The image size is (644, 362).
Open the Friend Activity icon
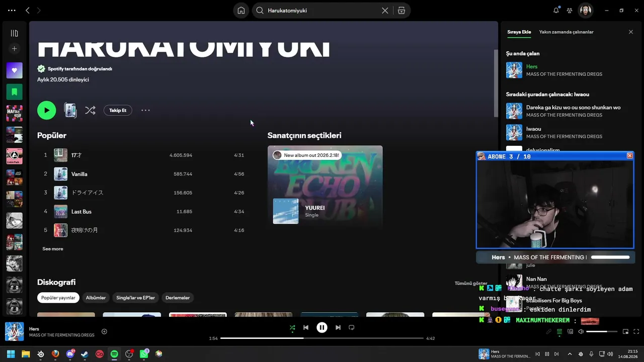click(570, 11)
